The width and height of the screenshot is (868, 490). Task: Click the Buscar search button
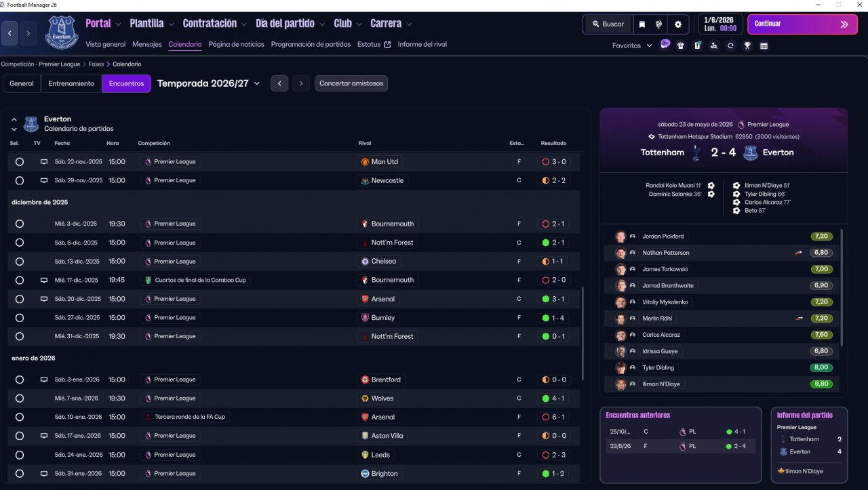coord(608,24)
